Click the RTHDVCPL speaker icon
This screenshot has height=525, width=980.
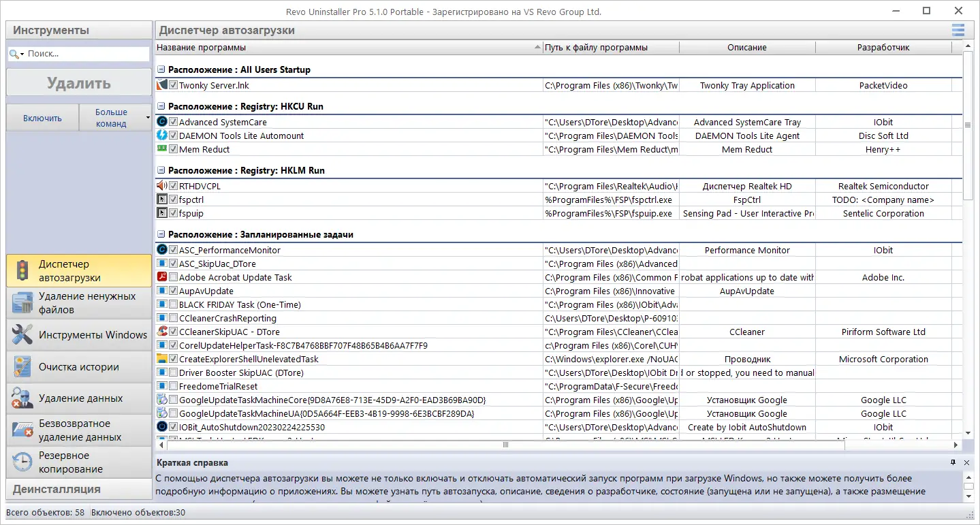[162, 186]
